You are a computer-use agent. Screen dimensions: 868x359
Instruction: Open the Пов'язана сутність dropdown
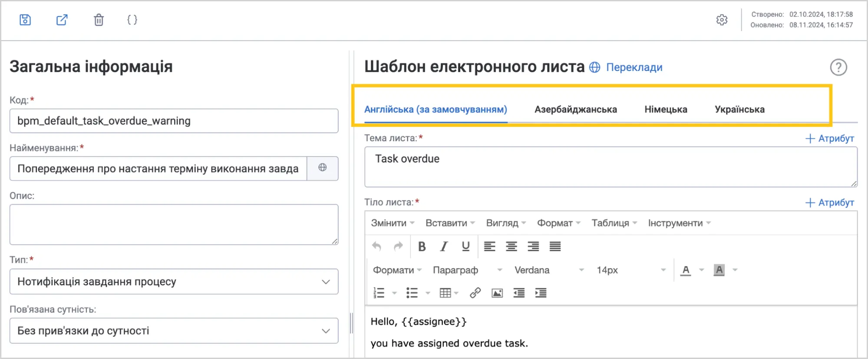pos(174,331)
